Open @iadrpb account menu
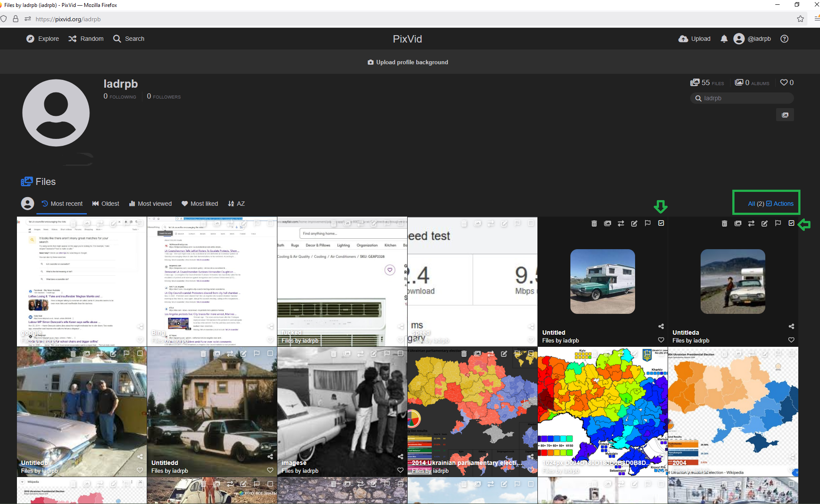The width and height of the screenshot is (820, 504). 752,39
